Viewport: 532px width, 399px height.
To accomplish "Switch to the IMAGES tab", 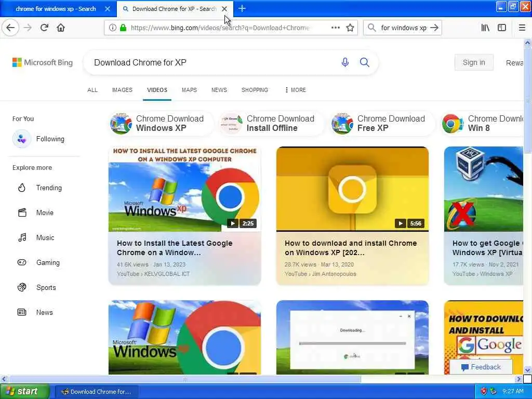I will [122, 90].
